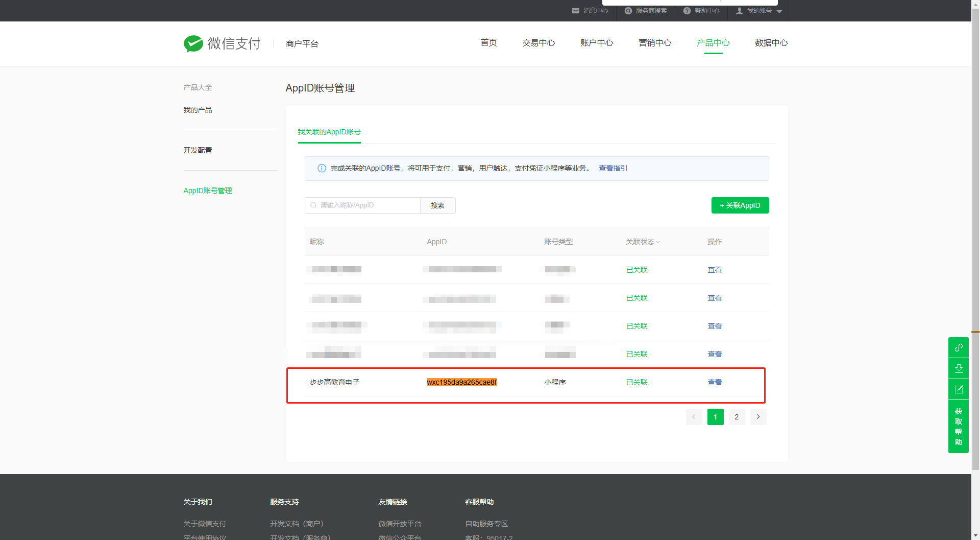This screenshot has width=980, height=540.
Task: Click the AppID column header
Action: [436, 242]
